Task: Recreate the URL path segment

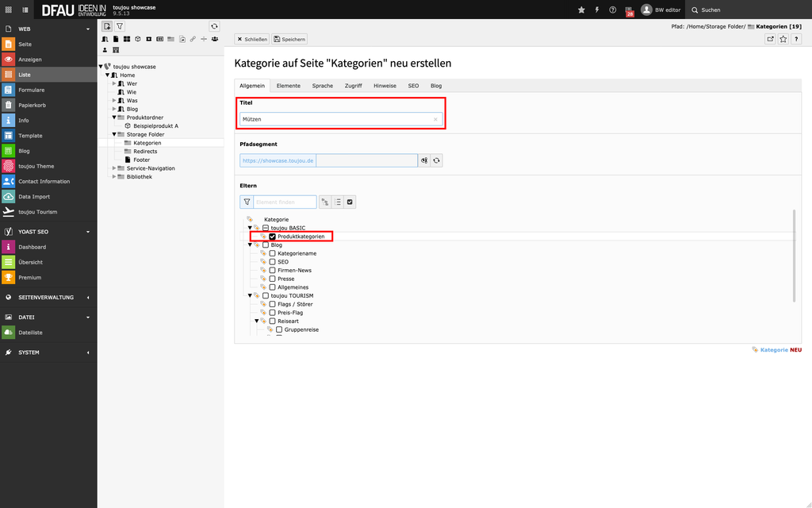Action: coord(436,160)
